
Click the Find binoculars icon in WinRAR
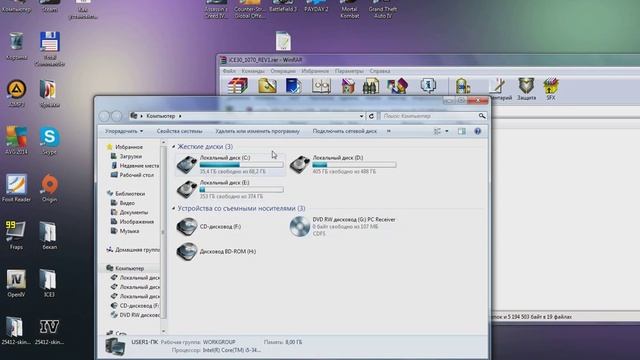(371, 86)
